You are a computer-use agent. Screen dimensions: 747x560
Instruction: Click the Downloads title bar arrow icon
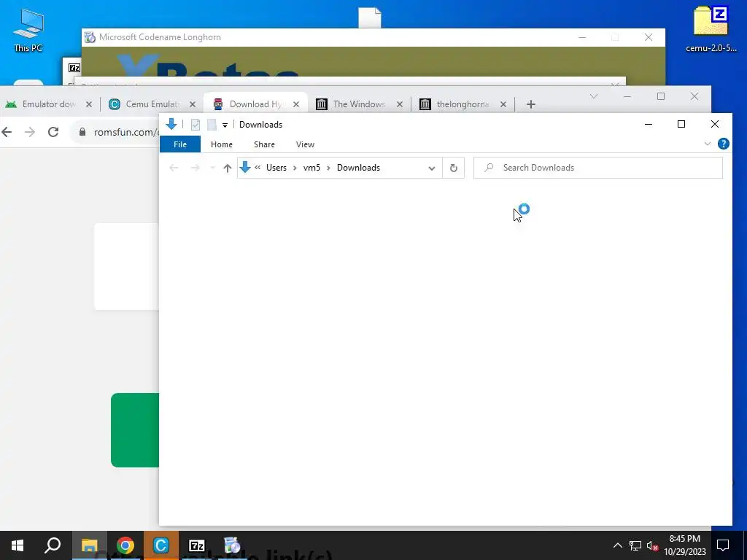click(171, 124)
